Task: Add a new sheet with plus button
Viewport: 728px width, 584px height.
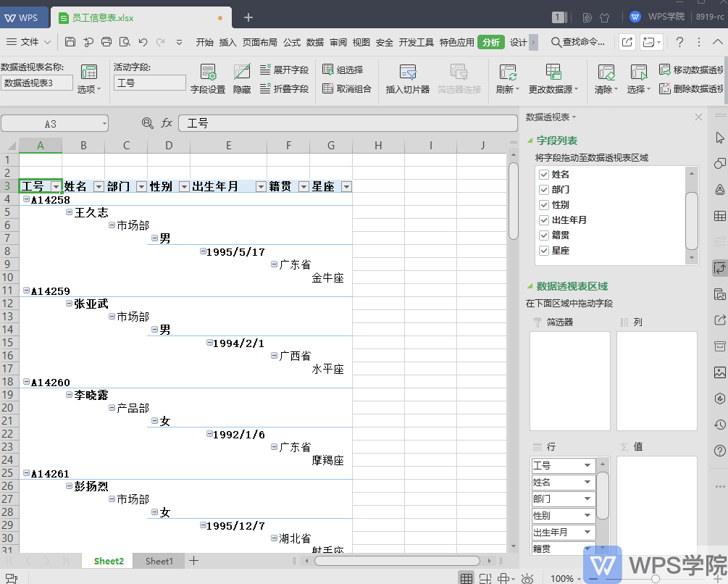Action: 193,561
